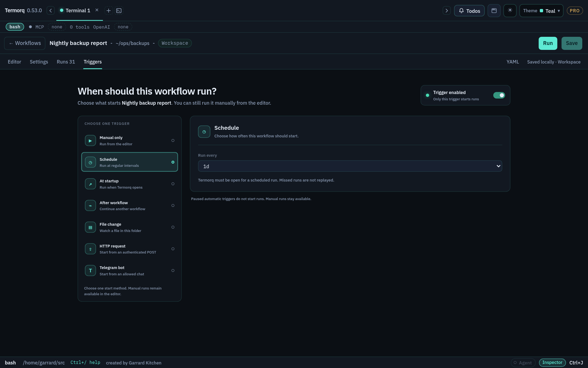
Task: Click the terminal prompt icon beside plus
Action: coord(119,11)
